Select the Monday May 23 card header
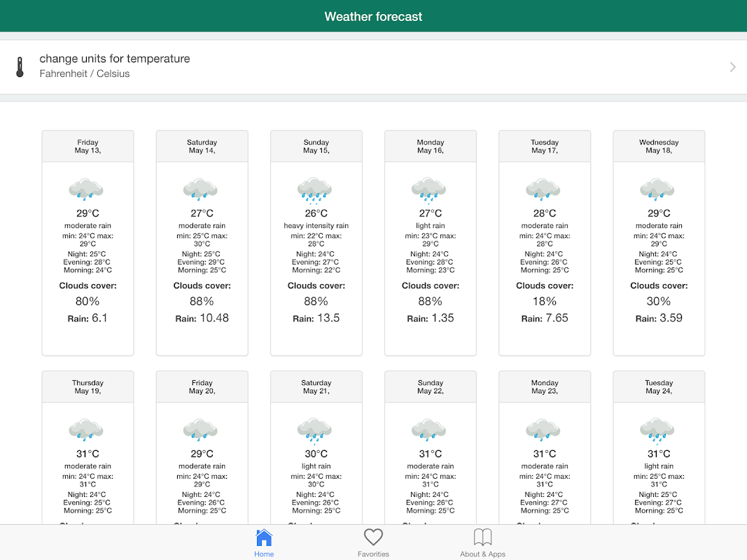This screenshot has width=747, height=560. click(545, 386)
